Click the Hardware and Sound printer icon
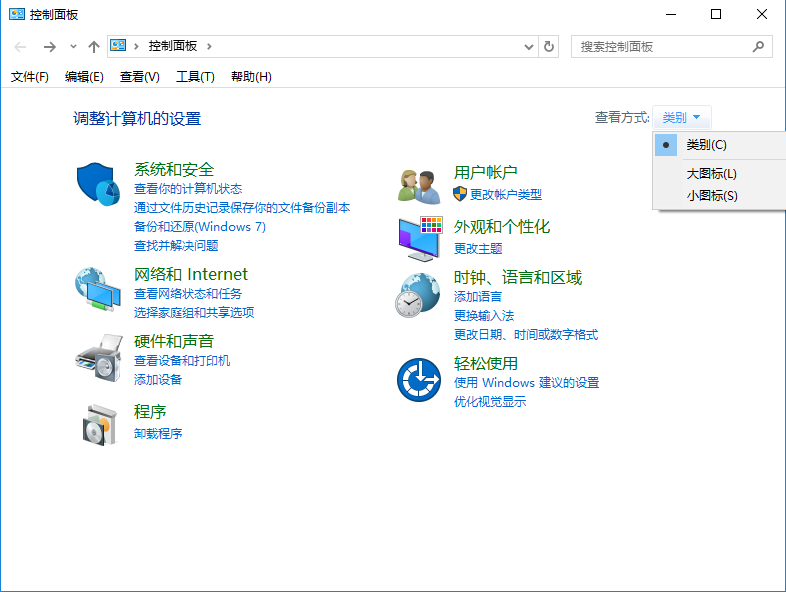The width and height of the screenshot is (786, 592). coord(98,354)
